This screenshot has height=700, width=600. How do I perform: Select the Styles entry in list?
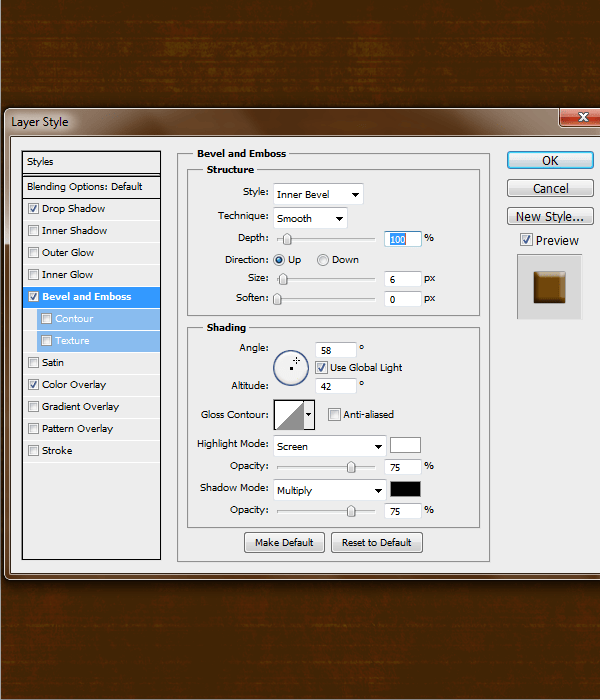(91, 162)
